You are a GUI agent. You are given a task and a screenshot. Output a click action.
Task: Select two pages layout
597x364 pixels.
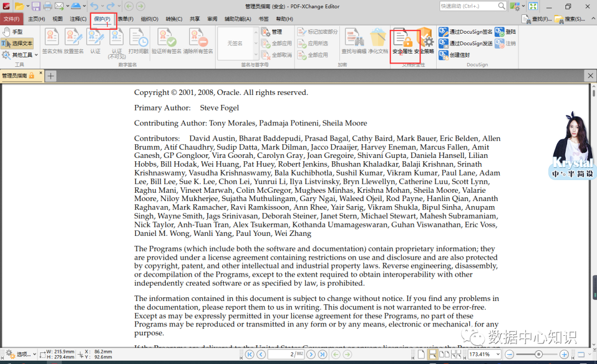click(444, 355)
